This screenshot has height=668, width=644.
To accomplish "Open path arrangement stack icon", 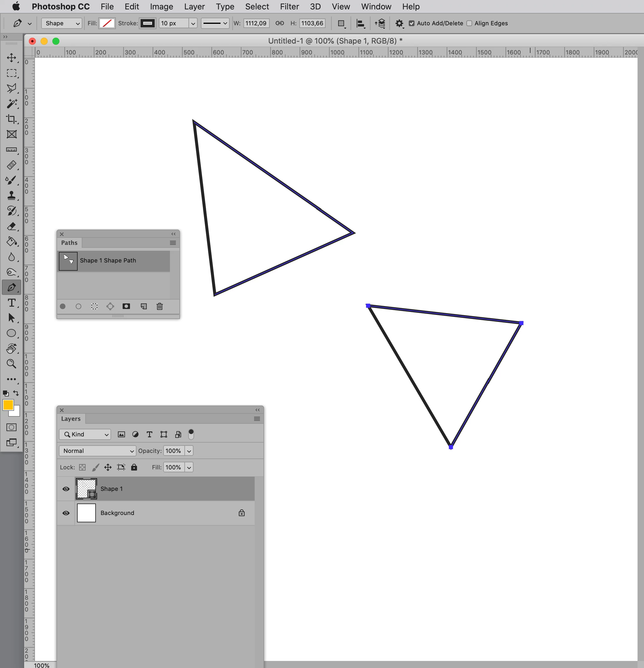I will 380,23.
